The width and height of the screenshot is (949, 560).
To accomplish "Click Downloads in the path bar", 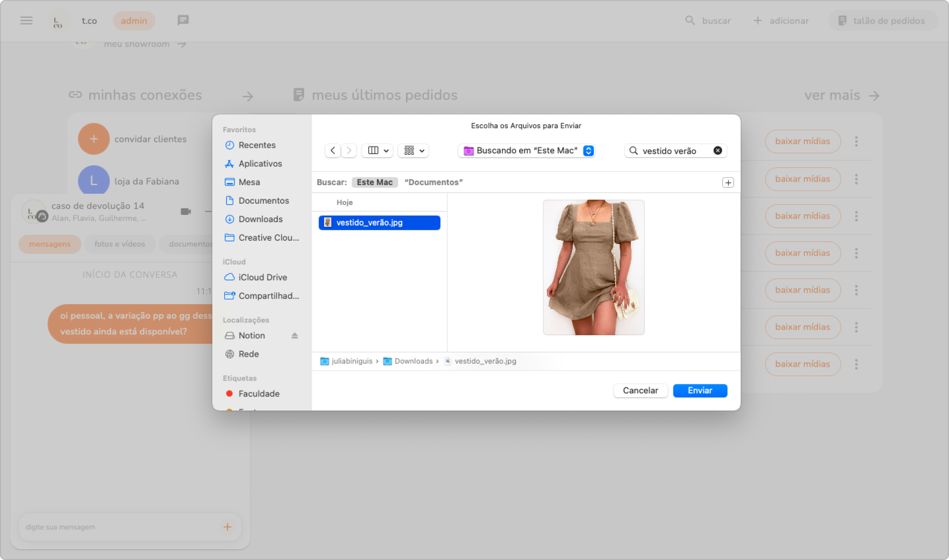I will (413, 361).
